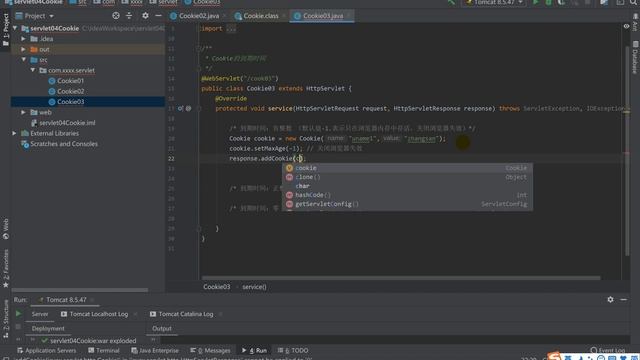The image size is (640, 360).
Task: Open Project panel settings gear
Action: 145,16
